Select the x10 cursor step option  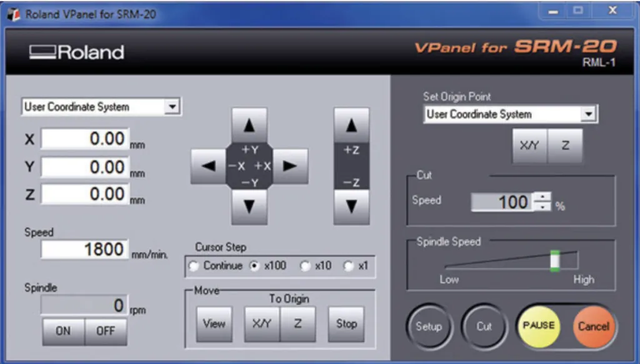tap(306, 266)
